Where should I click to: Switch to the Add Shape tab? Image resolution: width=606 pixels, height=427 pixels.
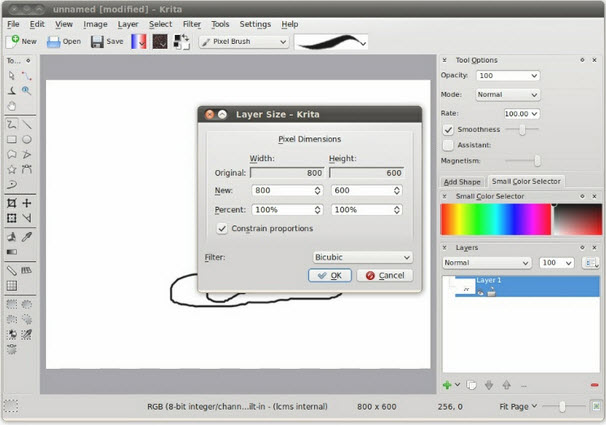coord(462,182)
